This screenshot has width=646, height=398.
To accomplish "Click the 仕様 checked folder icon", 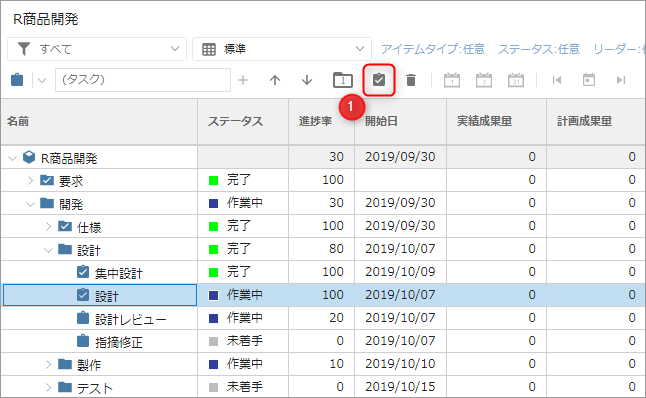I will 65,226.
